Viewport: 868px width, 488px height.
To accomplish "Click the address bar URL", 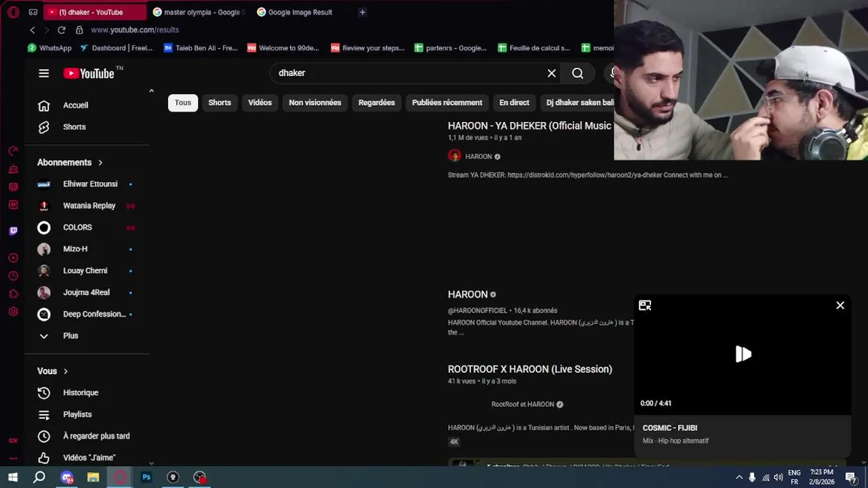I will point(135,30).
